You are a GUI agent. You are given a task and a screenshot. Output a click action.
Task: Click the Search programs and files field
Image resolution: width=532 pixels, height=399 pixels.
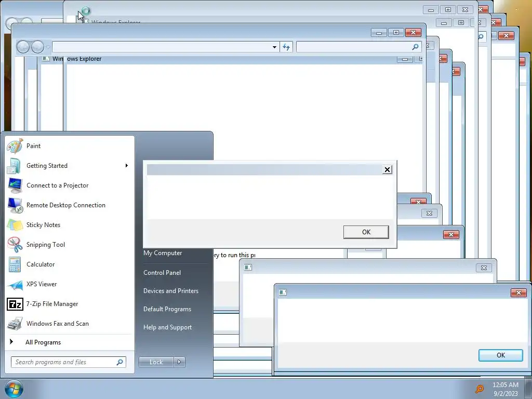point(69,362)
